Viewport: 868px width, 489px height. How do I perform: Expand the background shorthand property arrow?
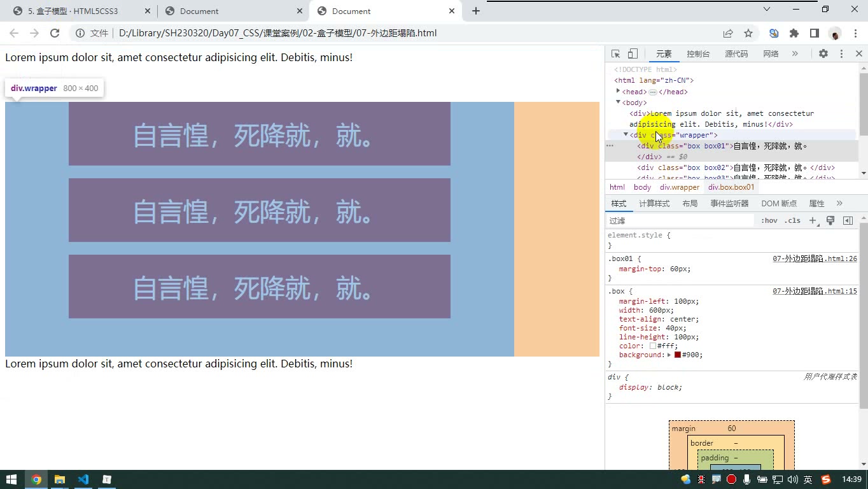669,355
